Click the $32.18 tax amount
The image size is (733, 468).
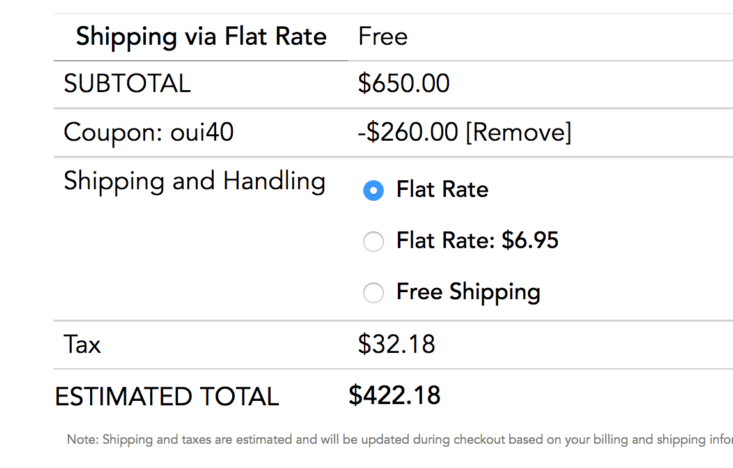pos(396,345)
